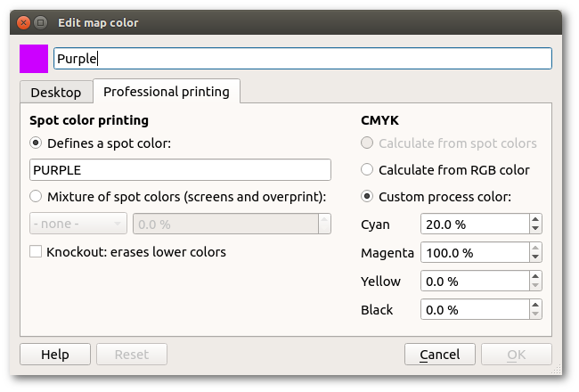
Task: Increase Yellow value with up arrow
Action: click(534, 276)
